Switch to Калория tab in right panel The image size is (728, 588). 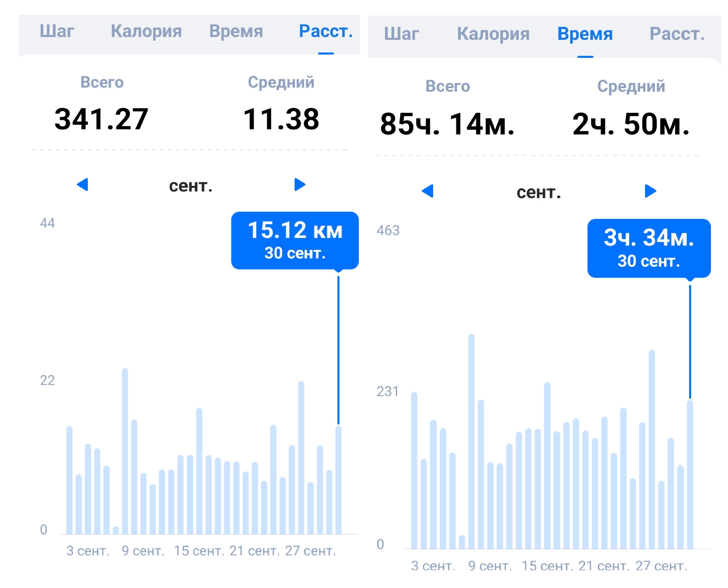493,34
